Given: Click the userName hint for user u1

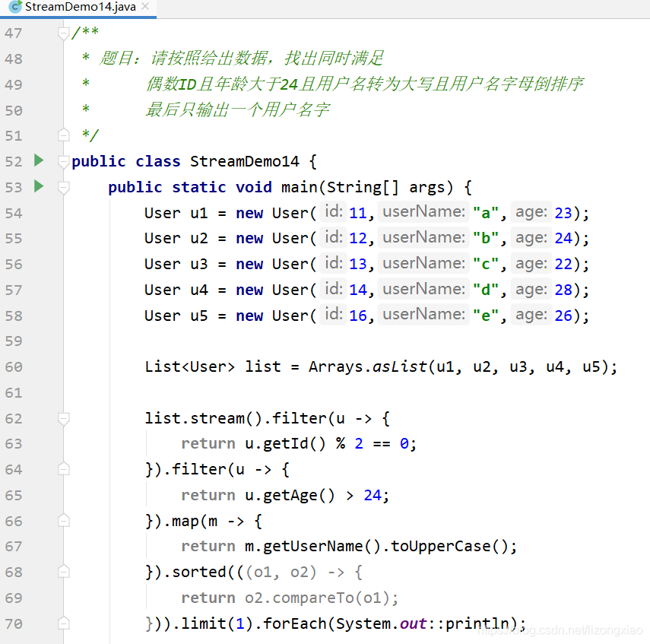Looking at the screenshot, I should pos(423,212).
